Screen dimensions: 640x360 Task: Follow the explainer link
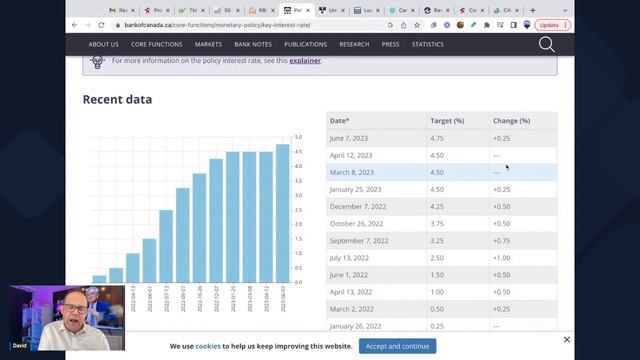(305, 60)
